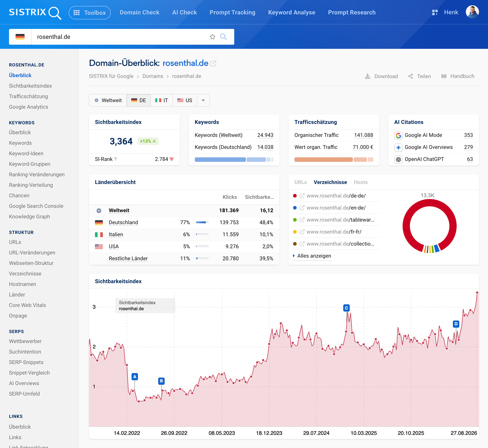
Task: Click the Restliche Länder row label
Action: (x=128, y=259)
